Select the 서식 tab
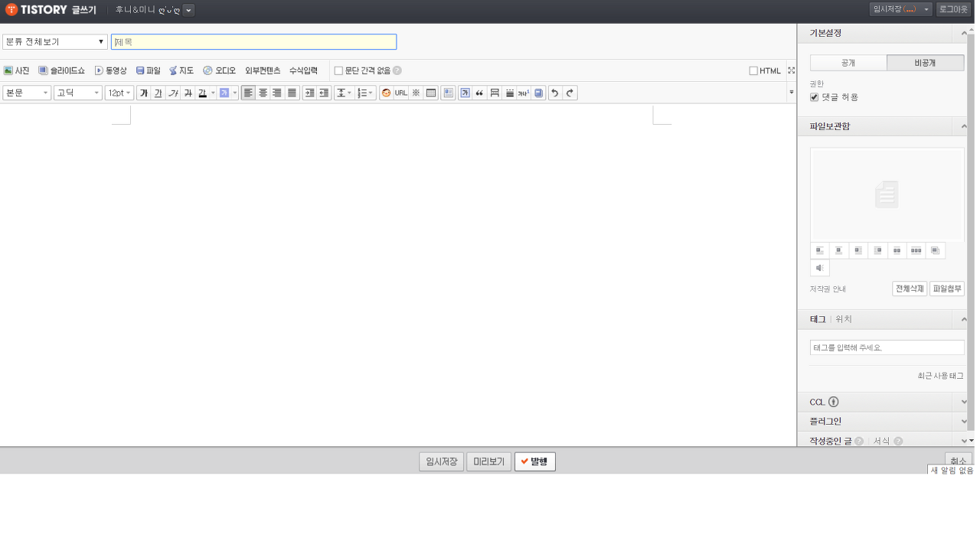980x551 pixels. coord(881,442)
